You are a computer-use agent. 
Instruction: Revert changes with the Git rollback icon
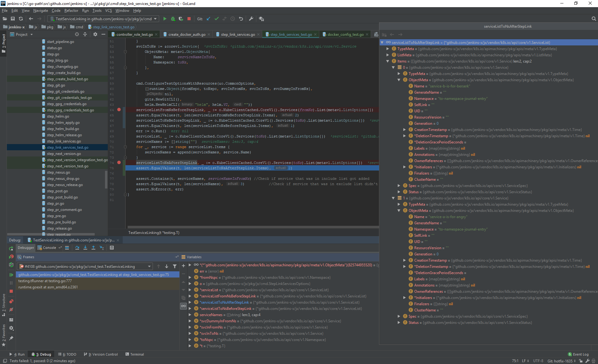point(241,19)
